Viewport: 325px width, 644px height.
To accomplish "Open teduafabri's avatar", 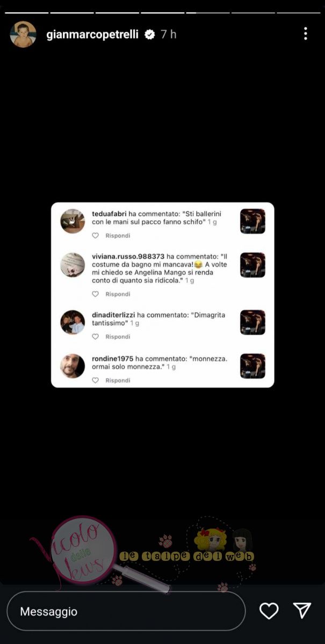I will 73,221.
